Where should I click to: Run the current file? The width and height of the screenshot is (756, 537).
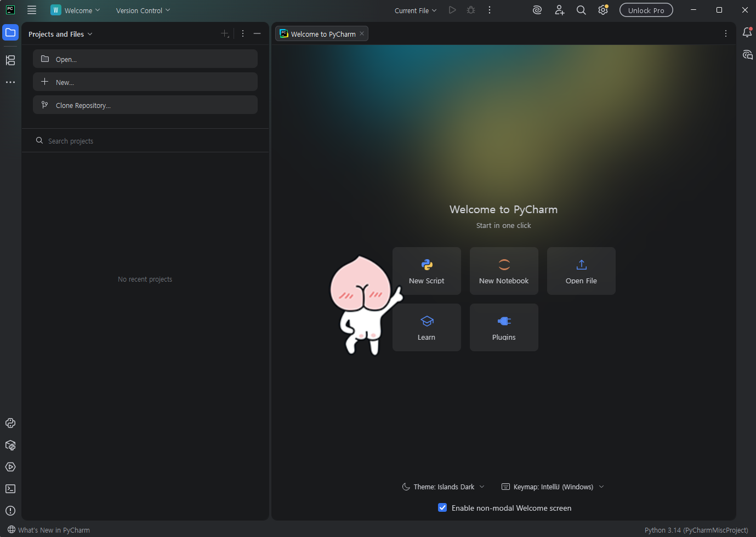coord(452,10)
